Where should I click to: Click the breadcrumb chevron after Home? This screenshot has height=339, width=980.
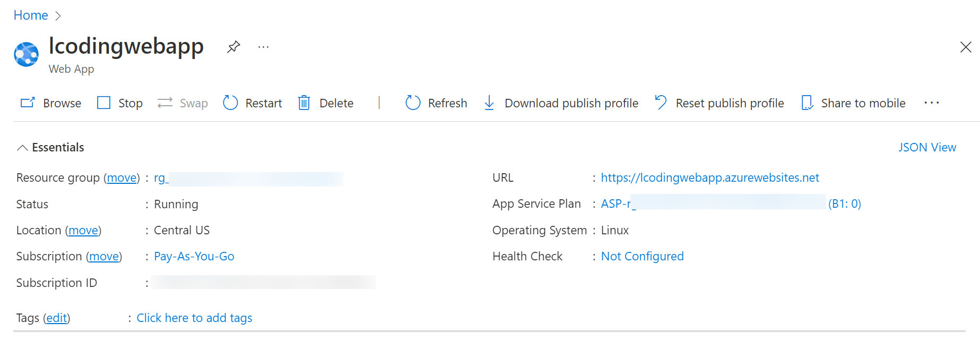tap(58, 16)
